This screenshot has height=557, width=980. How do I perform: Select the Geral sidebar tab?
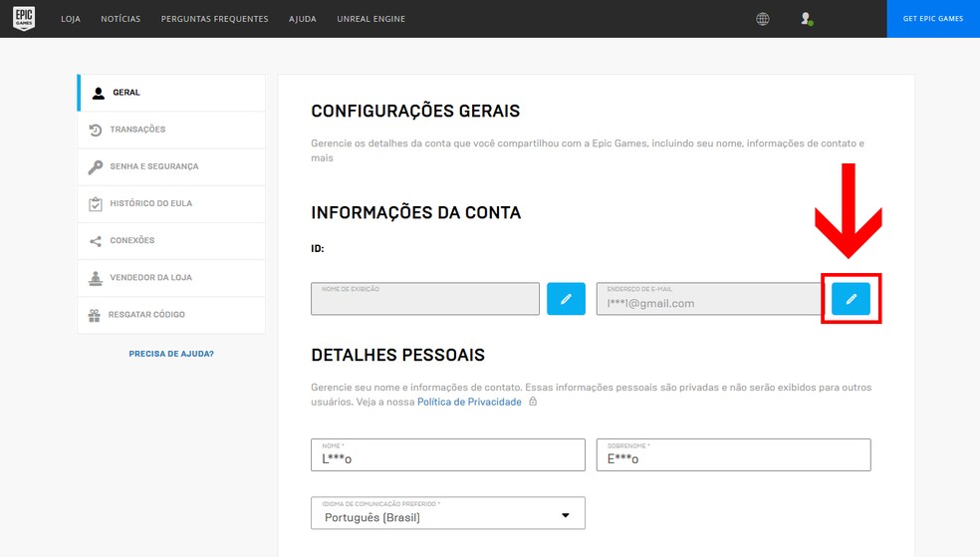pyautogui.click(x=171, y=93)
